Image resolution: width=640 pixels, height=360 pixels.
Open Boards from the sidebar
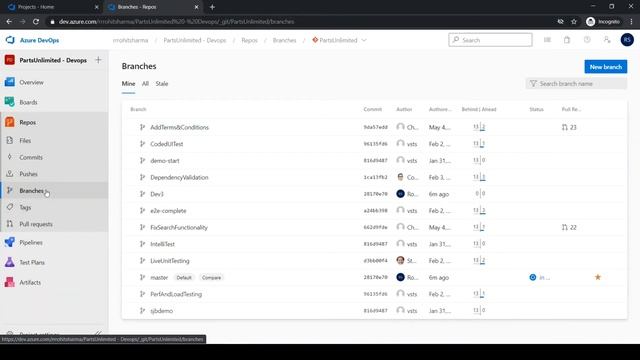click(28, 102)
